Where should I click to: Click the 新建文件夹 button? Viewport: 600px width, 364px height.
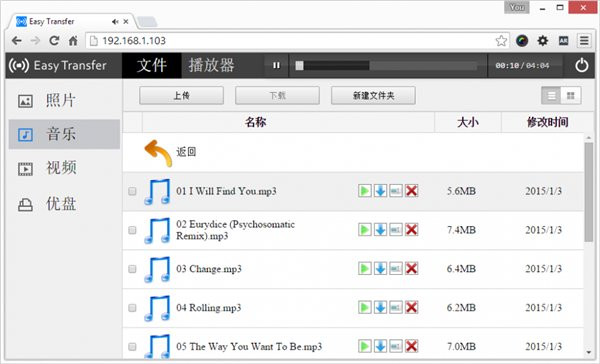click(x=373, y=95)
